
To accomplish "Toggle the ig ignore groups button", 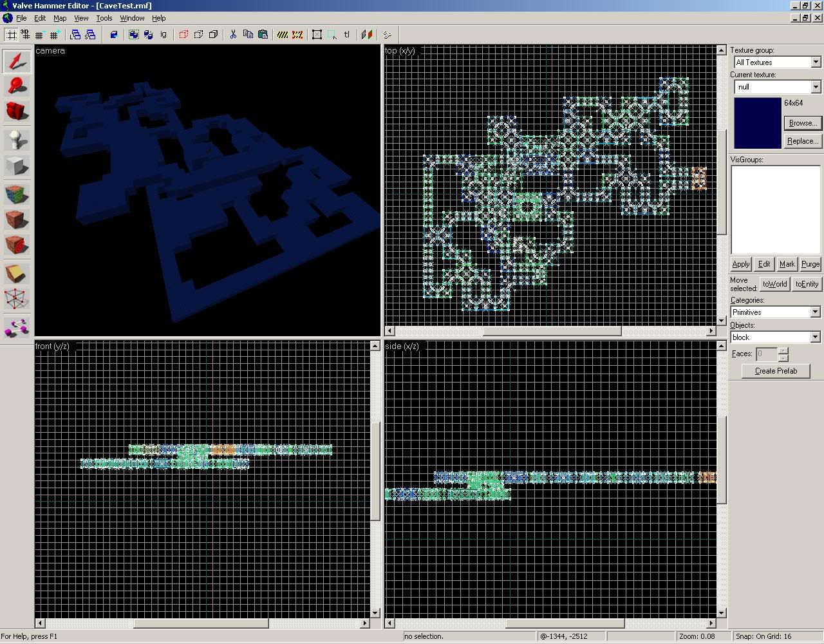I will (x=164, y=35).
